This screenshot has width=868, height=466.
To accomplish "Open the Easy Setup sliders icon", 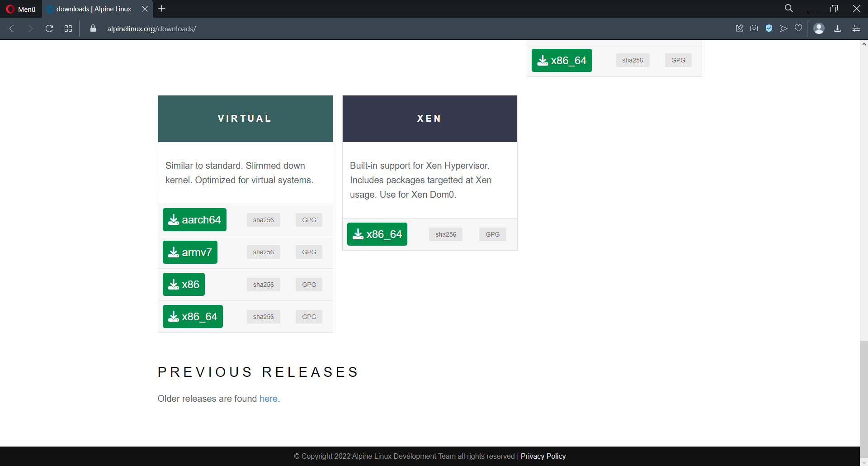I will (x=856, y=29).
